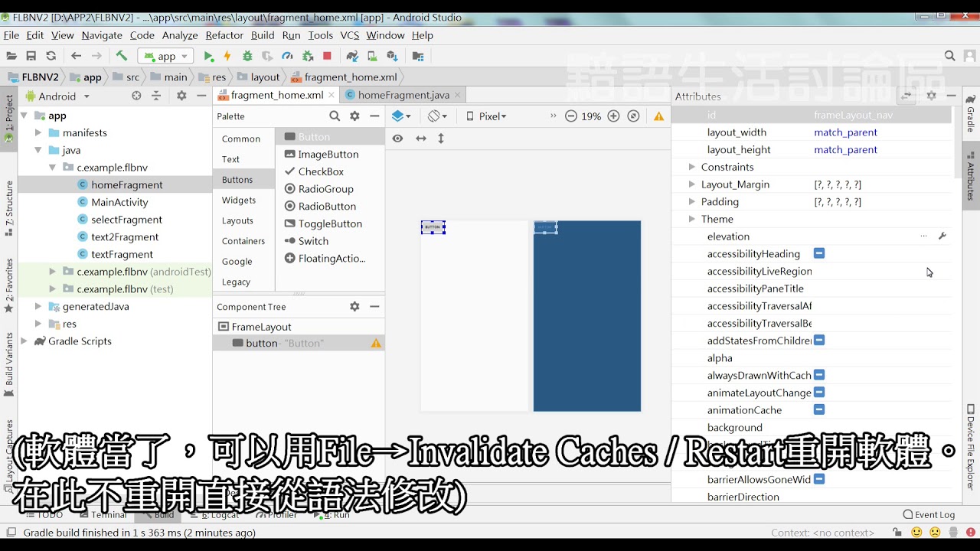The width and height of the screenshot is (980, 551).
Task: Toggle the view options eye icon
Action: point(397,139)
